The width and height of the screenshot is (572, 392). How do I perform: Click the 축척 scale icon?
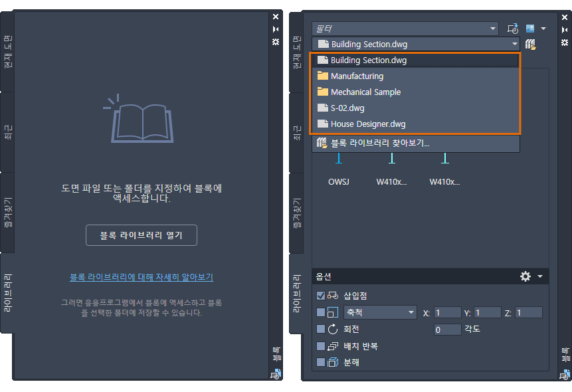point(333,312)
